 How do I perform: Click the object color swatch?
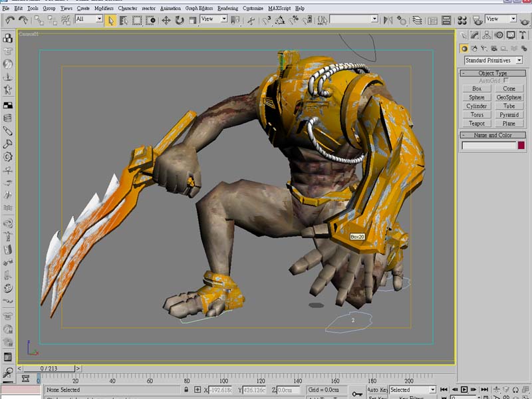pos(521,146)
